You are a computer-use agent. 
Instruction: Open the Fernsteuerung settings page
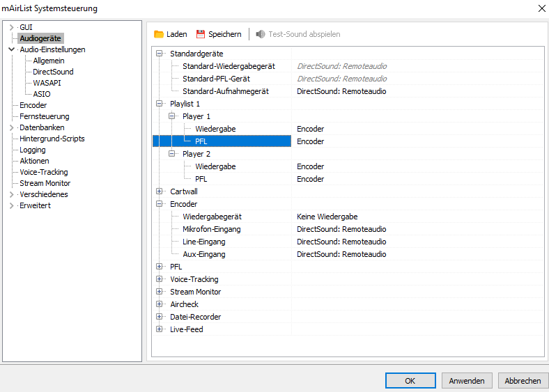pyautogui.click(x=44, y=116)
